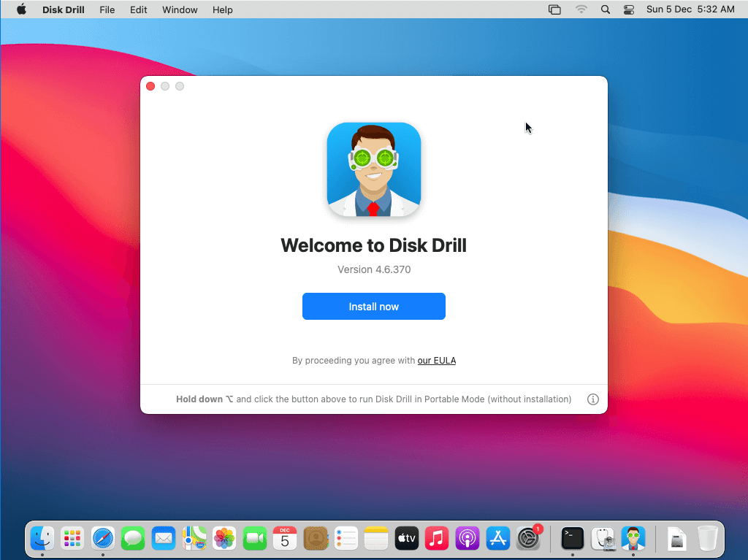Click the Disk Drill avatar app icon

coord(373,169)
